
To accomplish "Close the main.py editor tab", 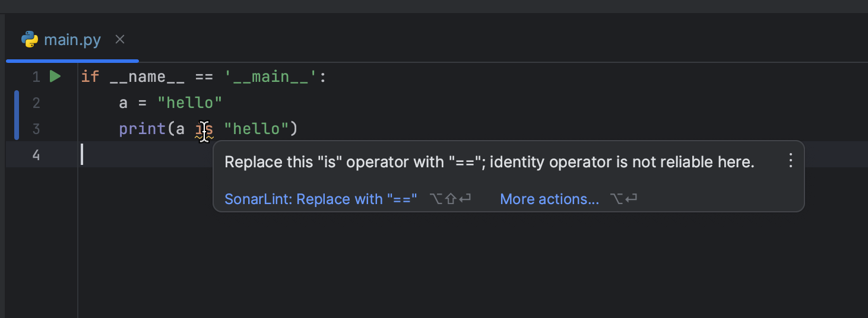I will (x=120, y=40).
